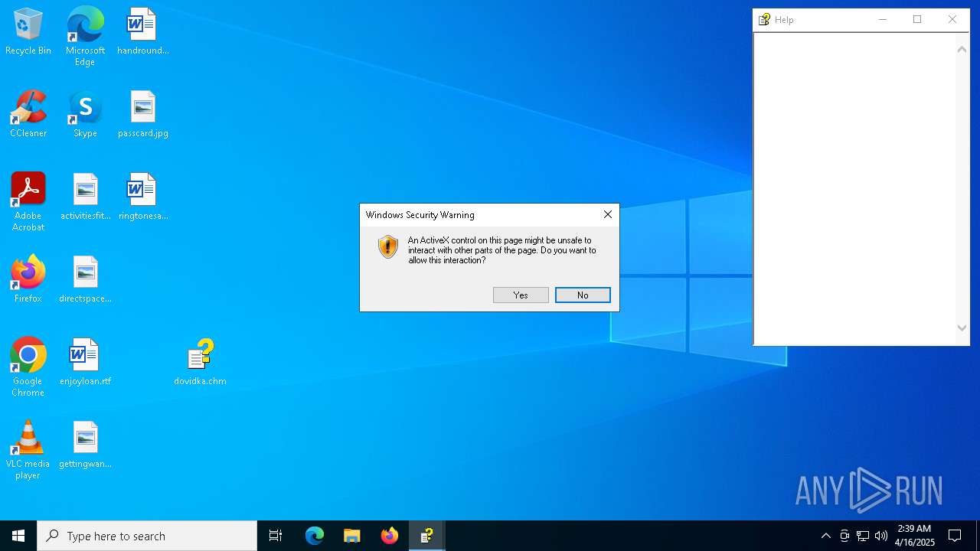Open the Google Chrome desktop shortcut
The height and width of the screenshot is (551, 980).
coord(28,367)
